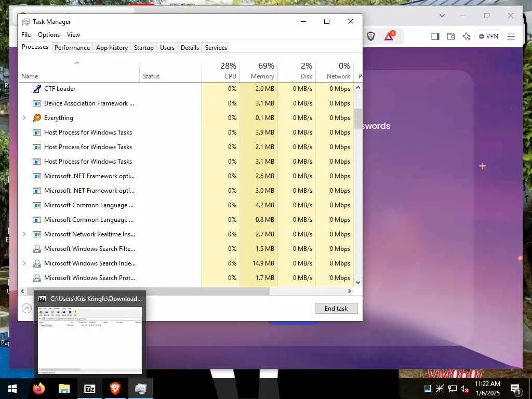This screenshot has height=399, width=532.
Task: Expand the Everything process group
Action: click(24, 118)
